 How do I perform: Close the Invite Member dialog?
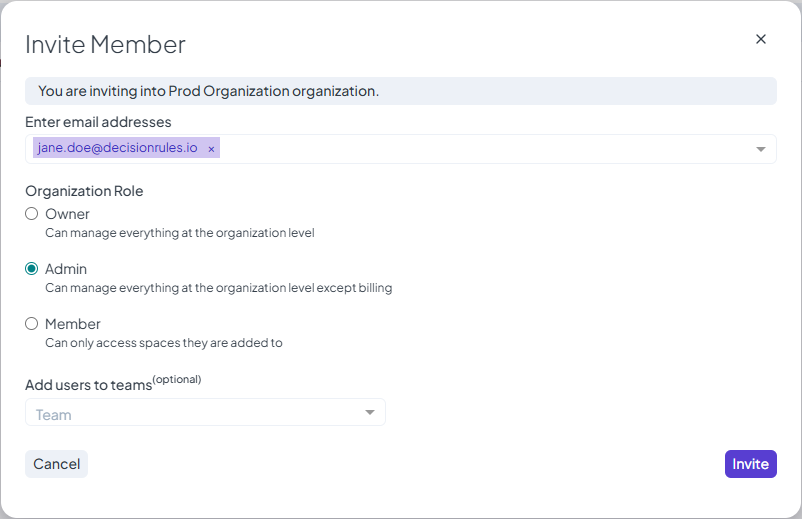(x=760, y=39)
